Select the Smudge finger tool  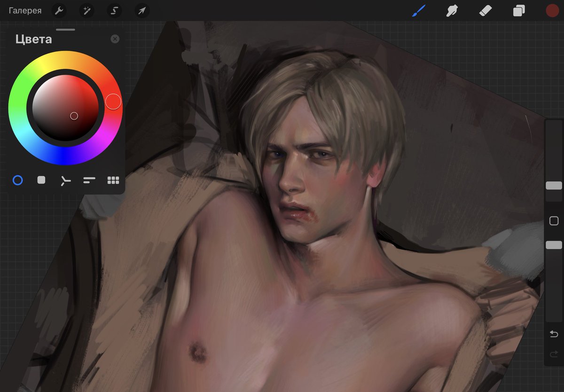click(x=452, y=10)
